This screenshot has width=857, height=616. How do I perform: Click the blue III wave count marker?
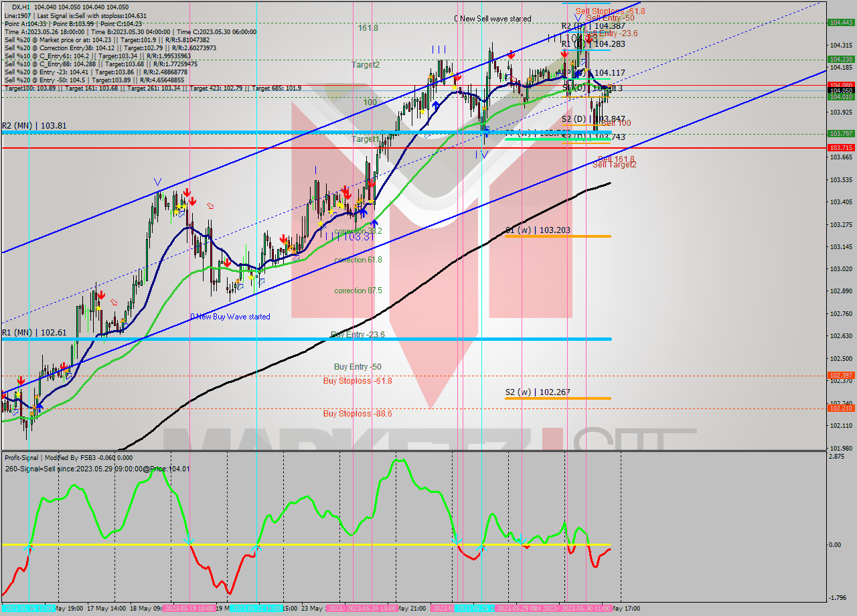click(x=439, y=48)
